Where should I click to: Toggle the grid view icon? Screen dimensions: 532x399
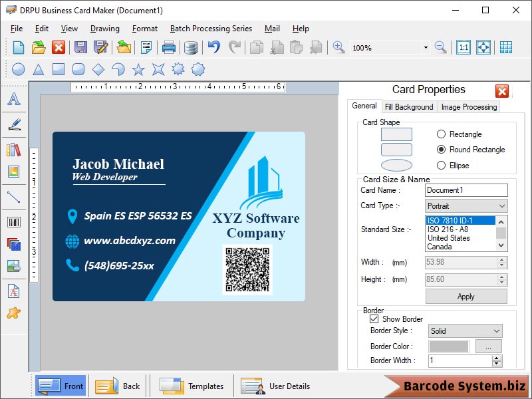(506, 47)
